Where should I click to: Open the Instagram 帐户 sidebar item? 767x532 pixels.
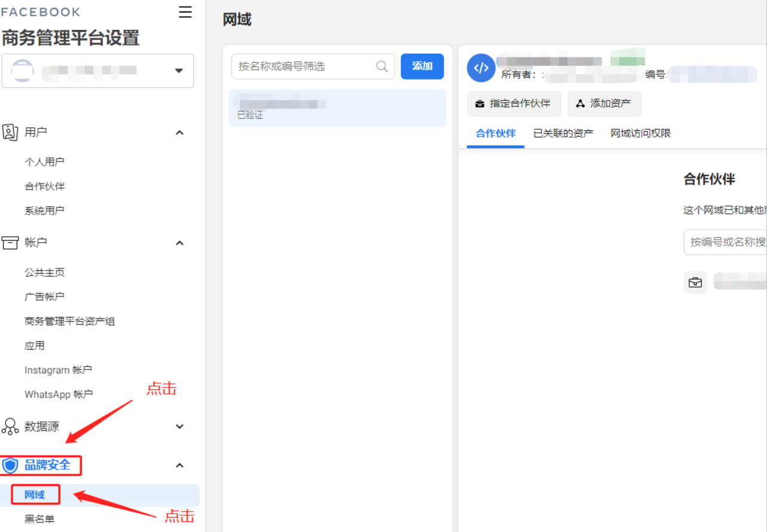point(57,369)
